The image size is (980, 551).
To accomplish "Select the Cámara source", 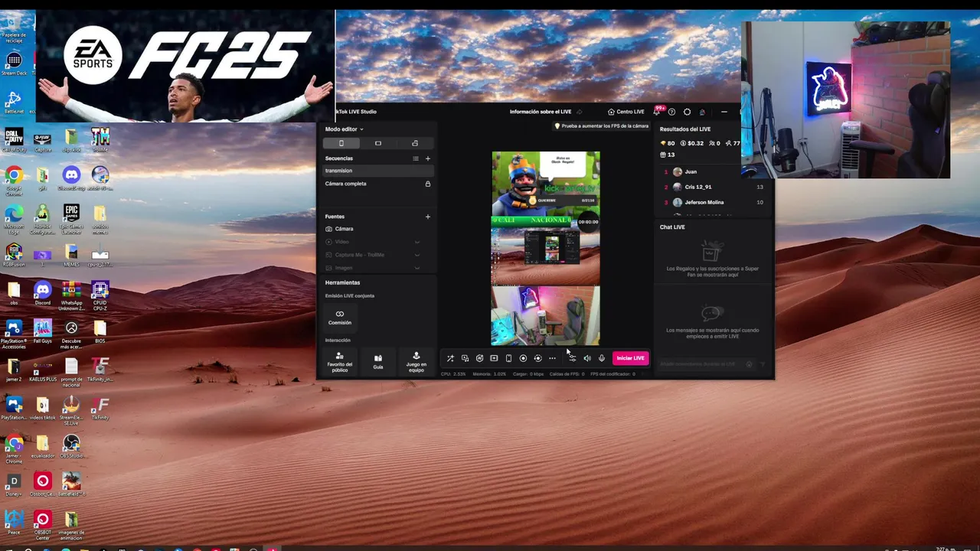I will tap(378, 229).
